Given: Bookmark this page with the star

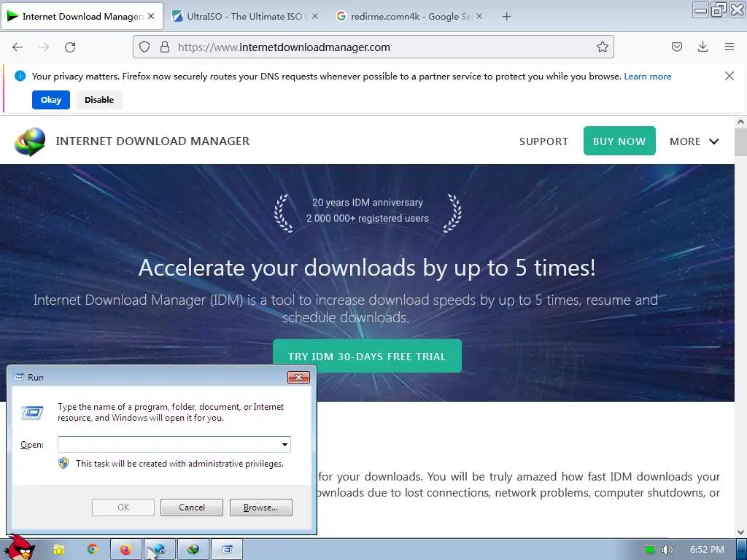Looking at the screenshot, I should coord(602,47).
